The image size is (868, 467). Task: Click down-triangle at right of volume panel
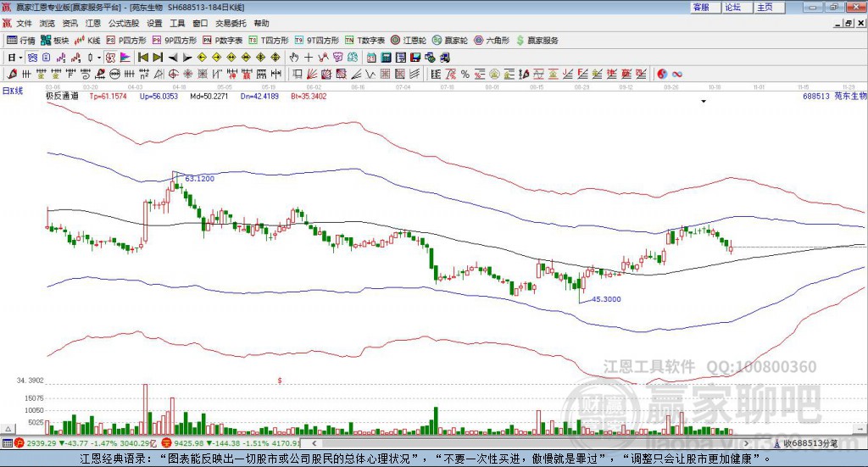point(861,429)
